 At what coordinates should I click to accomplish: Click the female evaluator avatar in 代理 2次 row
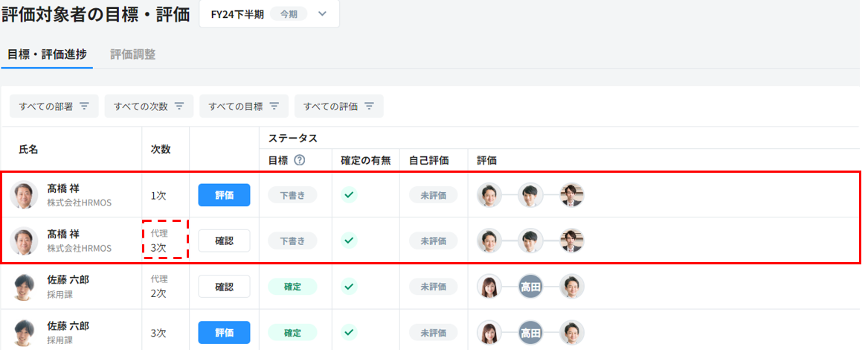(x=489, y=287)
